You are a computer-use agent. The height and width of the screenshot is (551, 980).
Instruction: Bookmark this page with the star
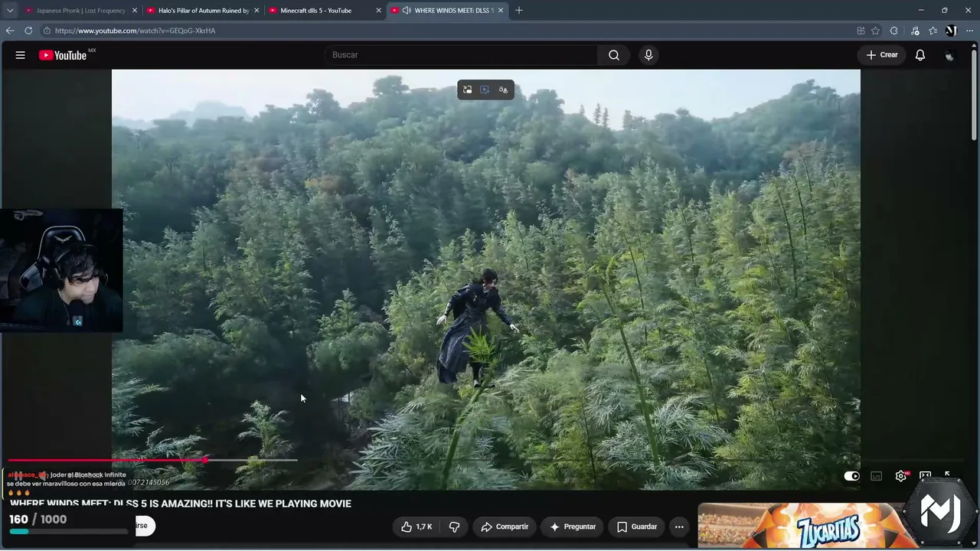[x=875, y=31]
